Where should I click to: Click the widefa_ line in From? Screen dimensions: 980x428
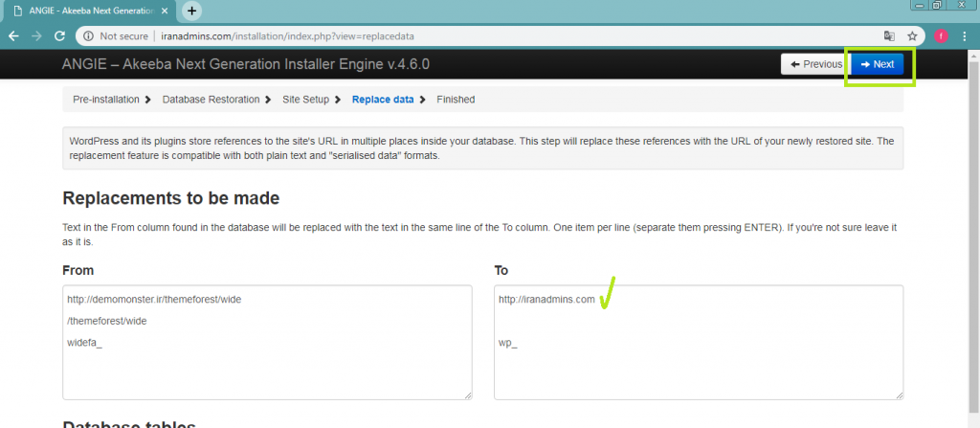tap(84, 342)
